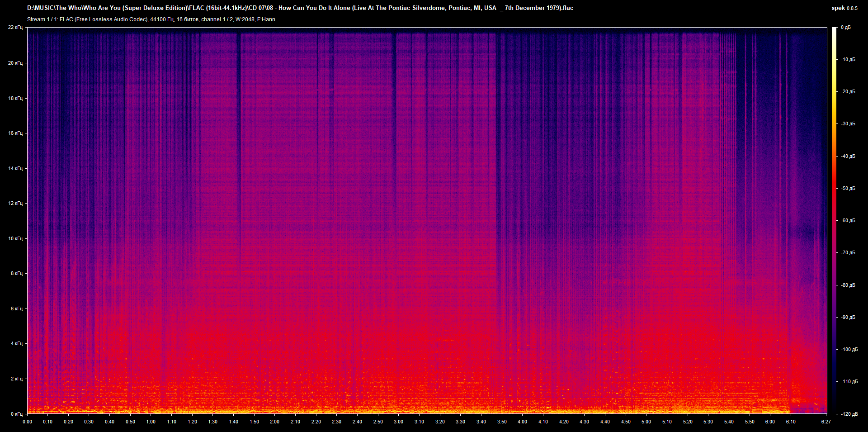868x432 pixels.
Task: Click the 6:27 end time marker
Action: (826, 422)
